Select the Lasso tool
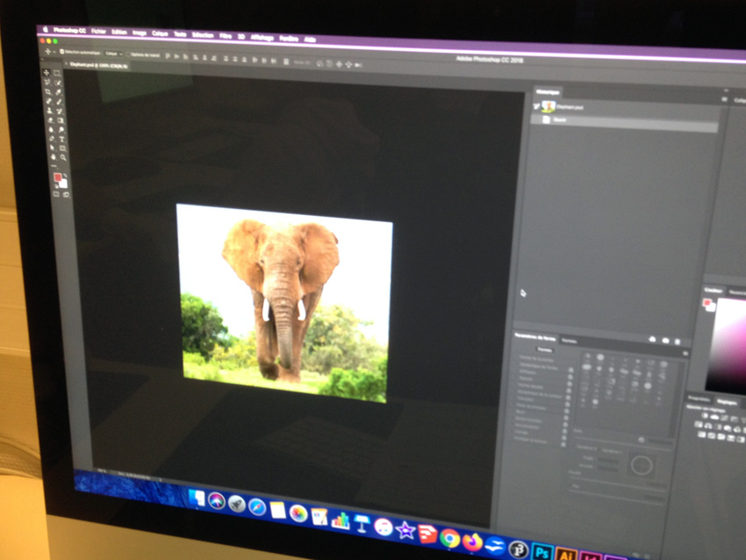This screenshot has width=746, height=560. coord(47,83)
